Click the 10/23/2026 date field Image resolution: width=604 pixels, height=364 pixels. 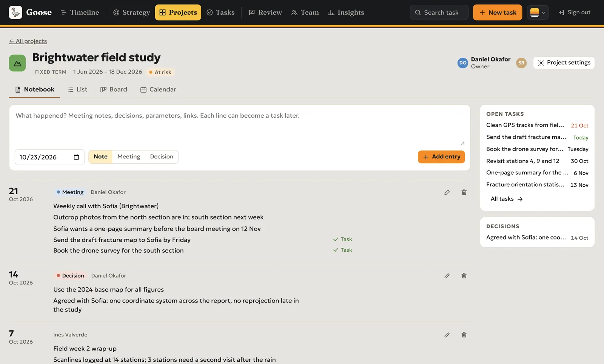[49, 157]
